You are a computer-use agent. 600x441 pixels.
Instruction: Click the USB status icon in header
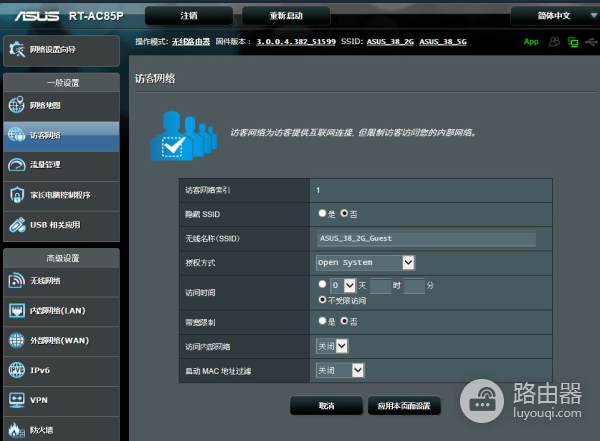coord(591,41)
